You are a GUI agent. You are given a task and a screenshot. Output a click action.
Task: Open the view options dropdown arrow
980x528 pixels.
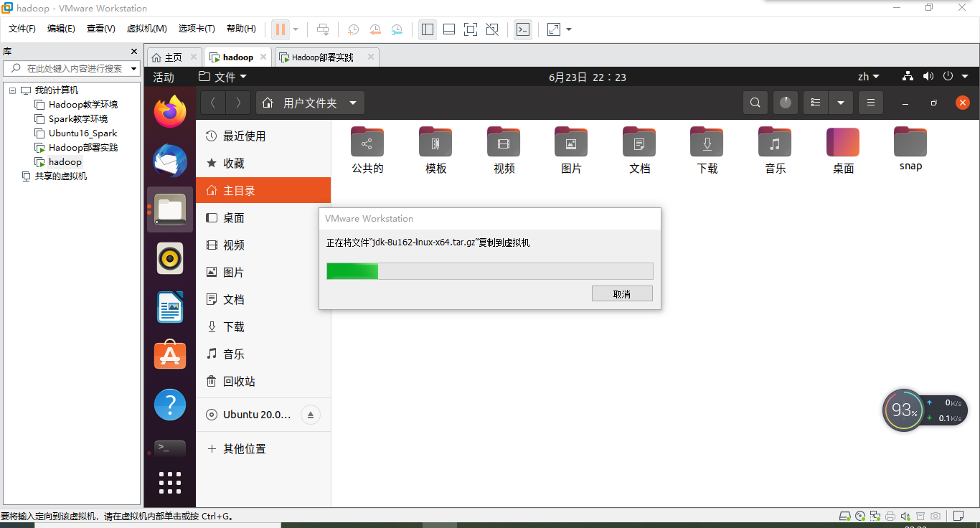click(841, 103)
